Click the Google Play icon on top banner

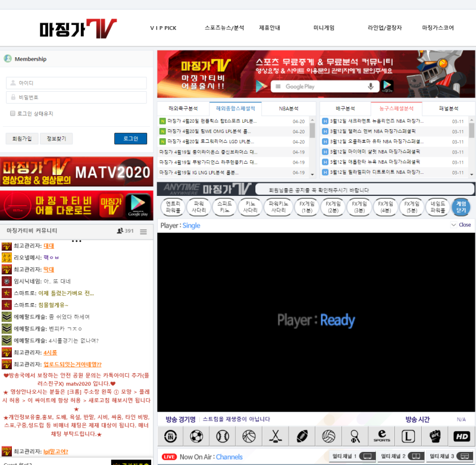point(387,86)
